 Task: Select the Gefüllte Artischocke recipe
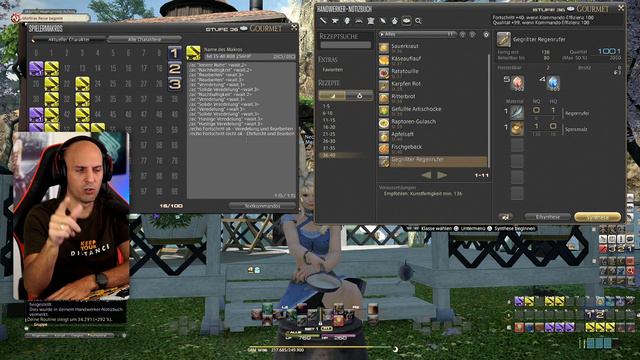coord(433,111)
